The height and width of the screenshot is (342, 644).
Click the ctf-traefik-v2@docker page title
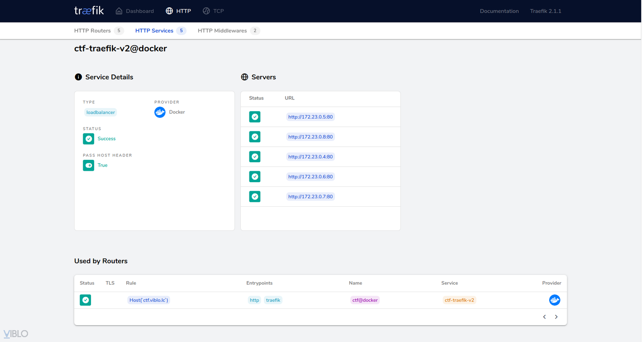click(121, 48)
